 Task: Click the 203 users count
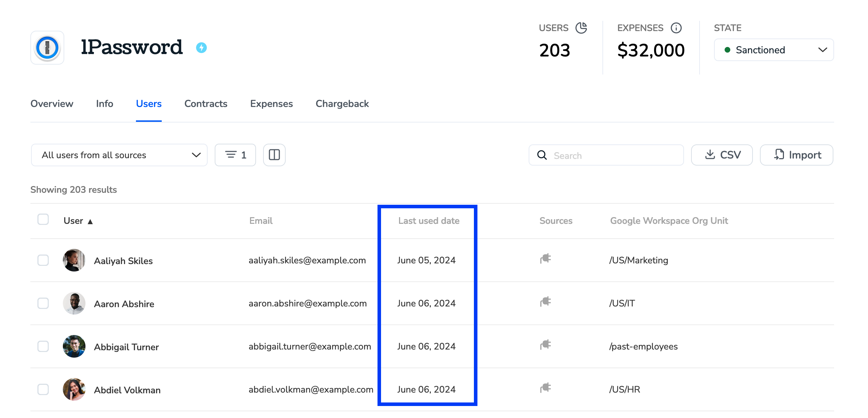pyautogui.click(x=554, y=50)
